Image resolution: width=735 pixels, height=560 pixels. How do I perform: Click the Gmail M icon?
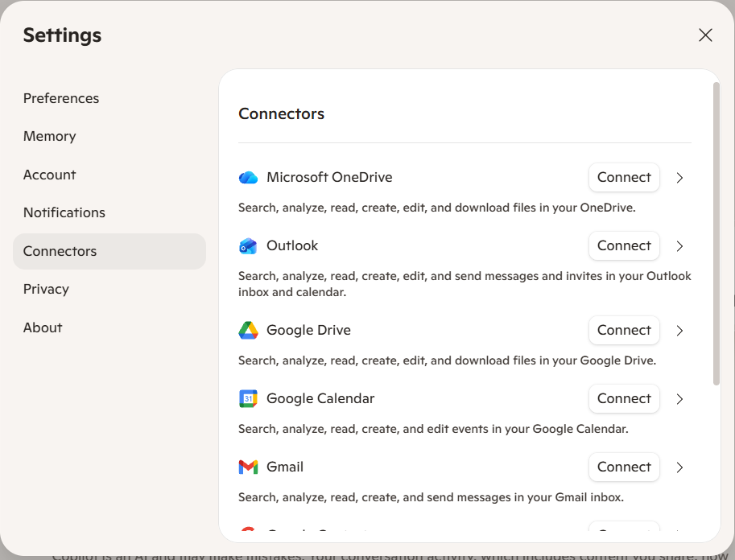(248, 467)
